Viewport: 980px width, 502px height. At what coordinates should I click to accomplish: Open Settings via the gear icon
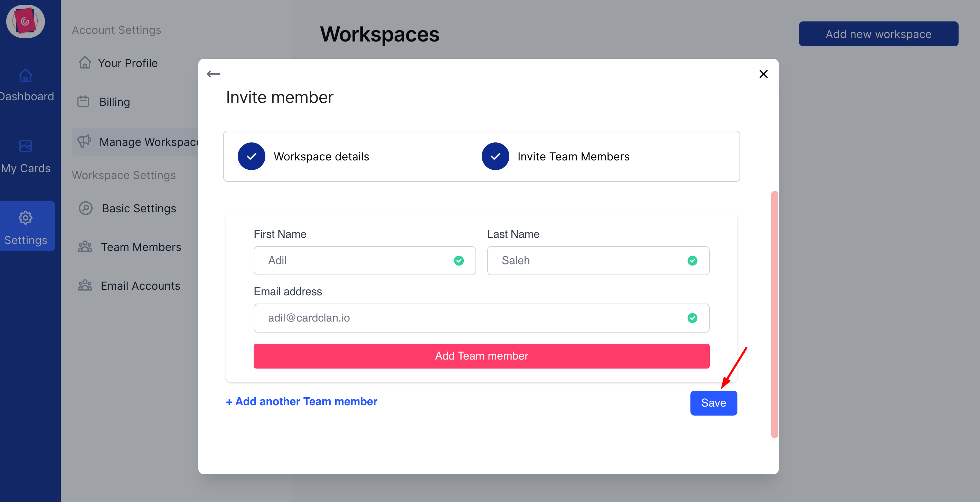point(25,218)
